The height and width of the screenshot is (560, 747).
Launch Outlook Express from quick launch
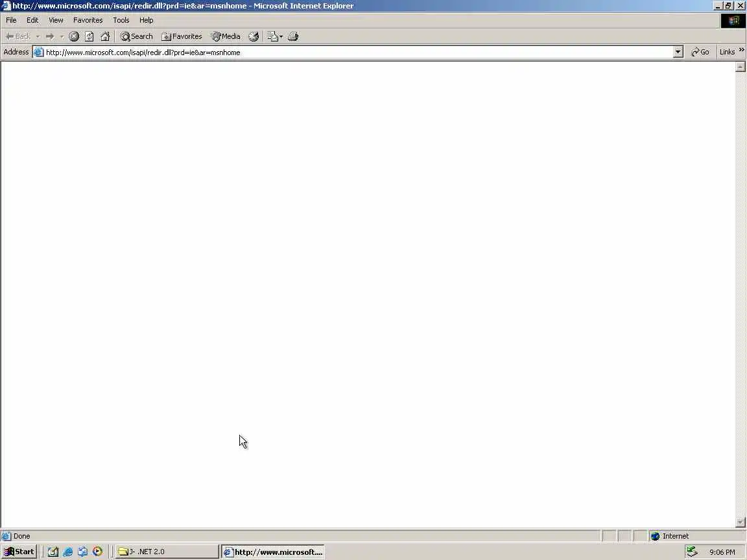pyautogui.click(x=82, y=552)
